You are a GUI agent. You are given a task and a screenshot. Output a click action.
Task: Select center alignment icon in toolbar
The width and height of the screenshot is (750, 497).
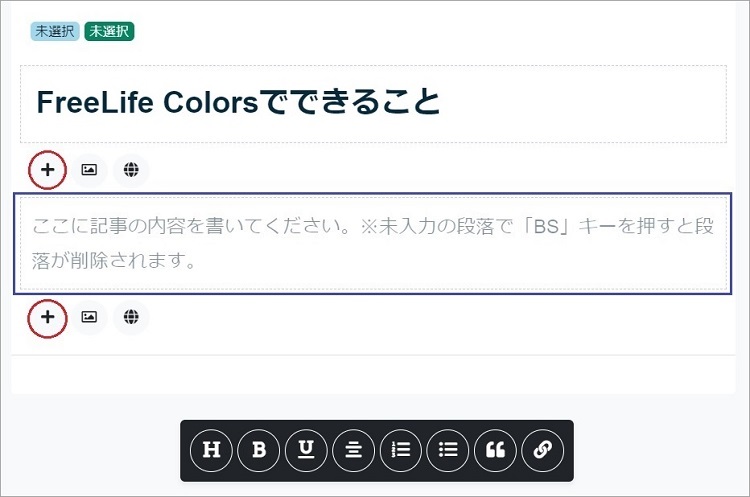tap(353, 450)
